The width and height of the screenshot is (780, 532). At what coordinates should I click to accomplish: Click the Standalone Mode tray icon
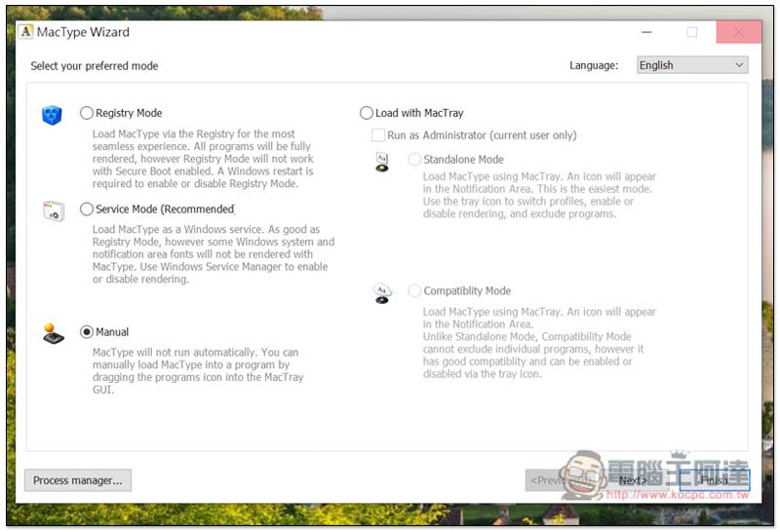point(382,162)
